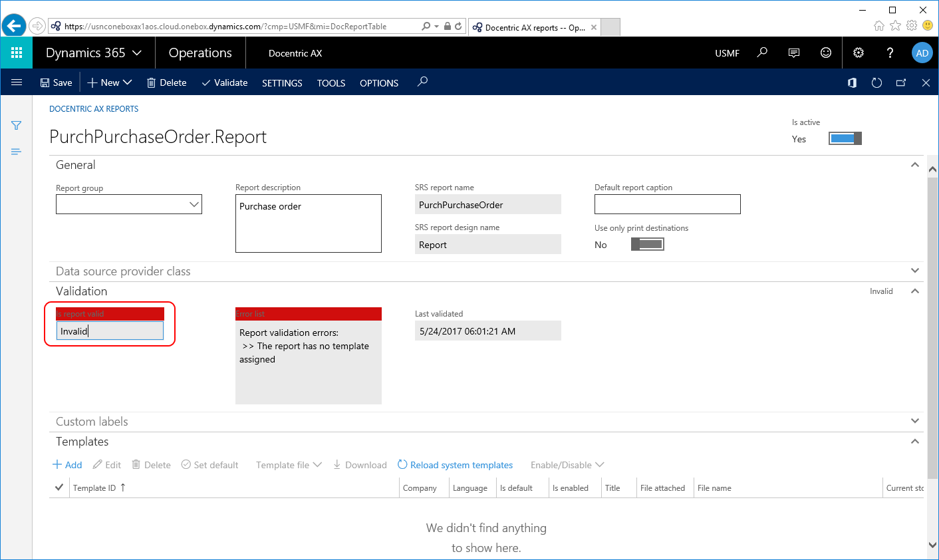Open the OPTIONS tab
This screenshot has width=939, height=560.
[x=379, y=83]
